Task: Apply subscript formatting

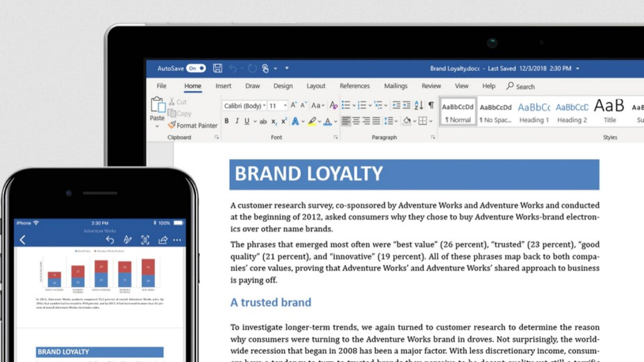Action: [275, 121]
